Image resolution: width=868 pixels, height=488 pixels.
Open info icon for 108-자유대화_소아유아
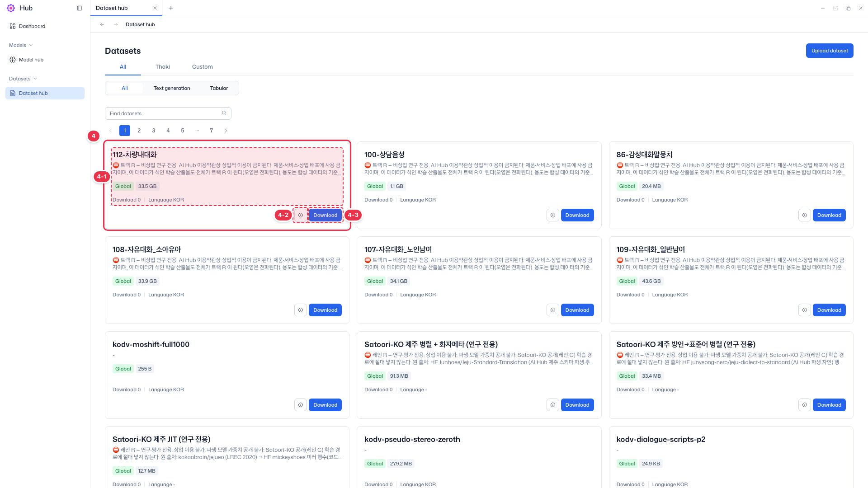point(301,310)
